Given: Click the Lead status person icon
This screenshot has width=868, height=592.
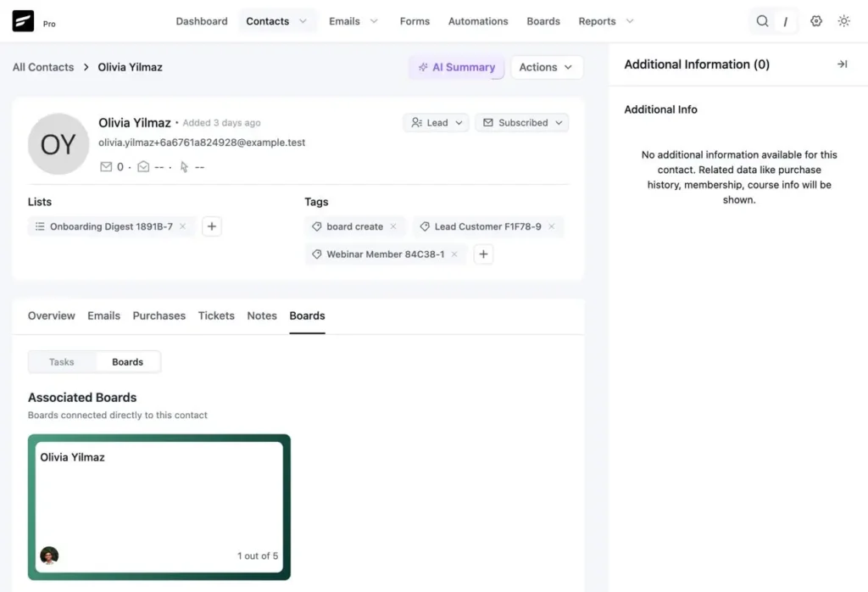Looking at the screenshot, I should pyautogui.click(x=416, y=122).
